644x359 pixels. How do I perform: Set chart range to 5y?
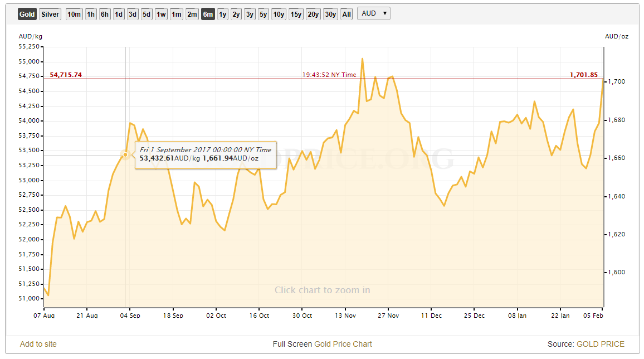pyautogui.click(x=263, y=14)
